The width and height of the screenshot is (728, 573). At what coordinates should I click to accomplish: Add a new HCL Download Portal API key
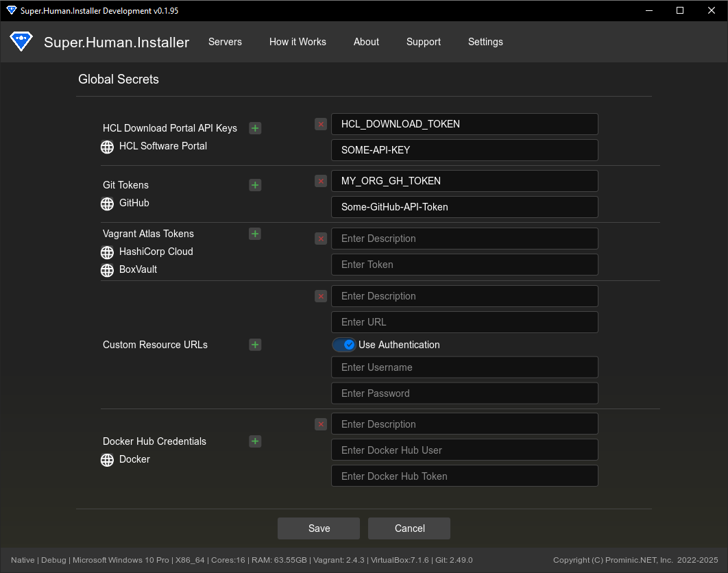[x=255, y=128]
